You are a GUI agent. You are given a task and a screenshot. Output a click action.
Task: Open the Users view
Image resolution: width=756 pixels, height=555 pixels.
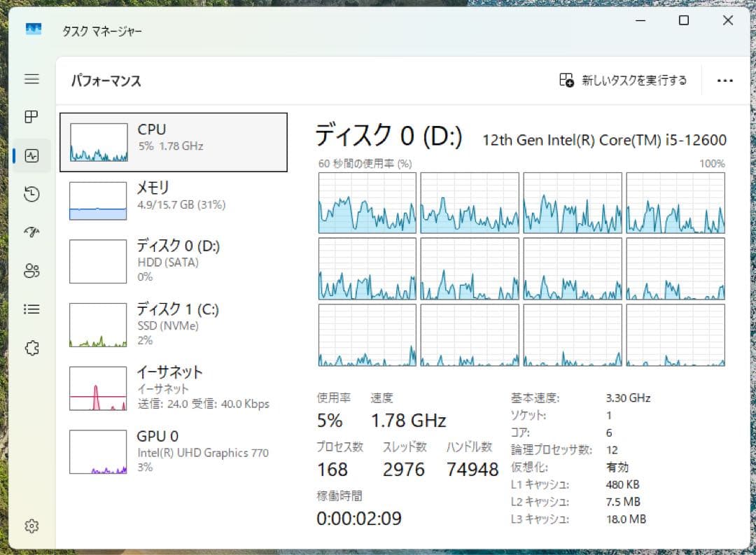pyautogui.click(x=31, y=271)
